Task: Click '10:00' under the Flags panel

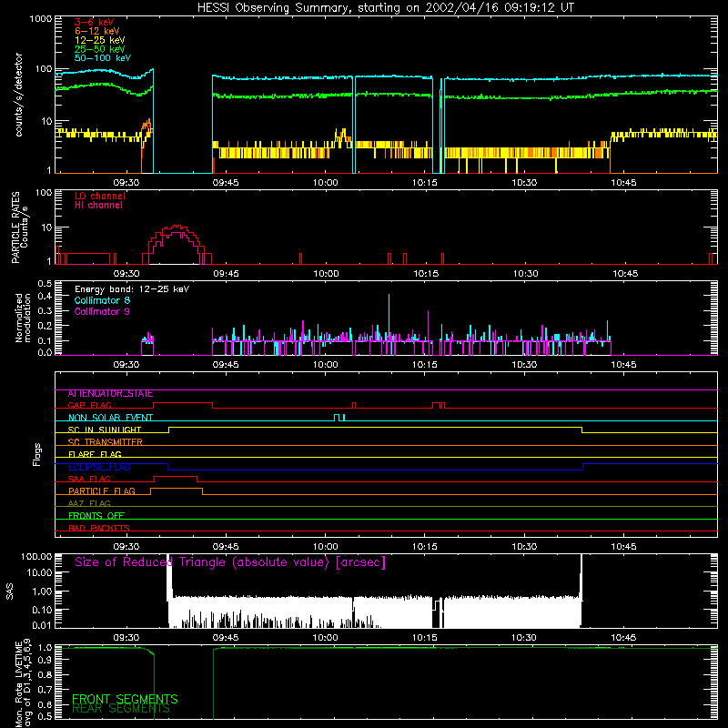Action: pyautogui.click(x=325, y=547)
